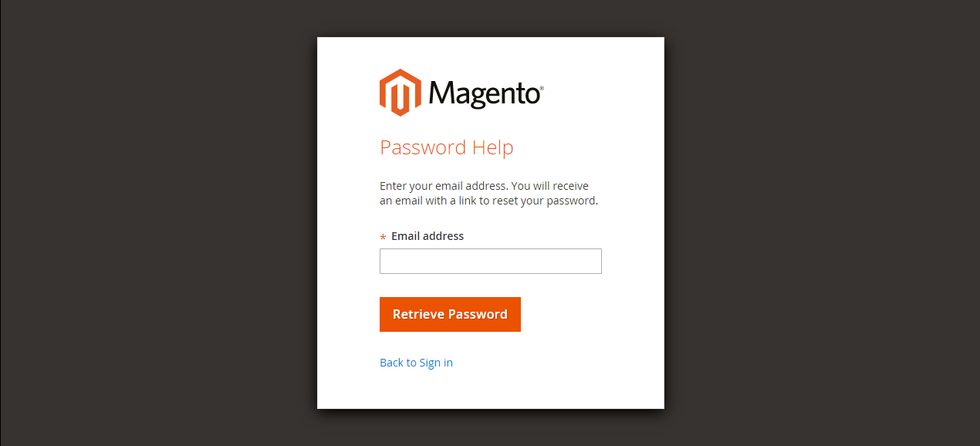Click the Retrieve Password button
This screenshot has width=980, height=446.
click(x=450, y=314)
